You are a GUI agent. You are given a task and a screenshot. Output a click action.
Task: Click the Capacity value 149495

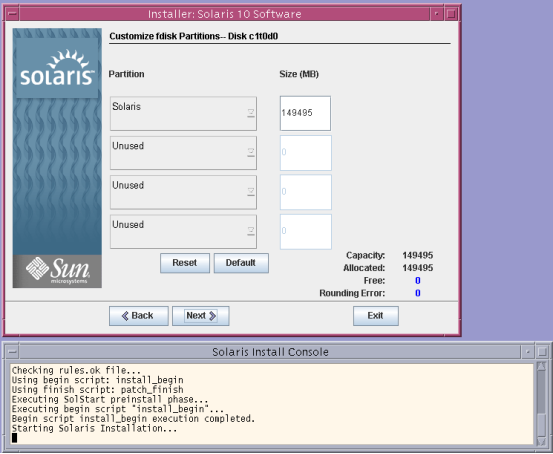(x=418, y=255)
